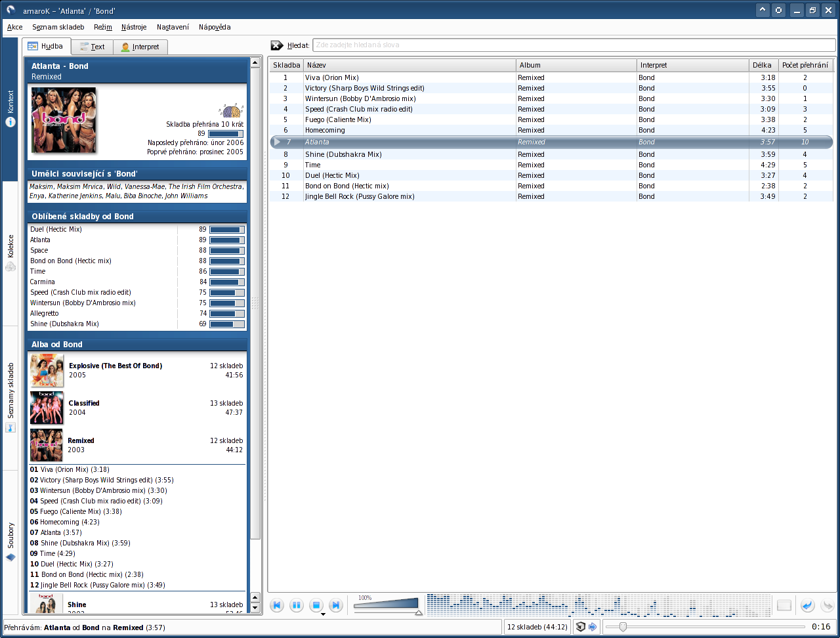Click the shade window arrow in title bar

point(763,10)
